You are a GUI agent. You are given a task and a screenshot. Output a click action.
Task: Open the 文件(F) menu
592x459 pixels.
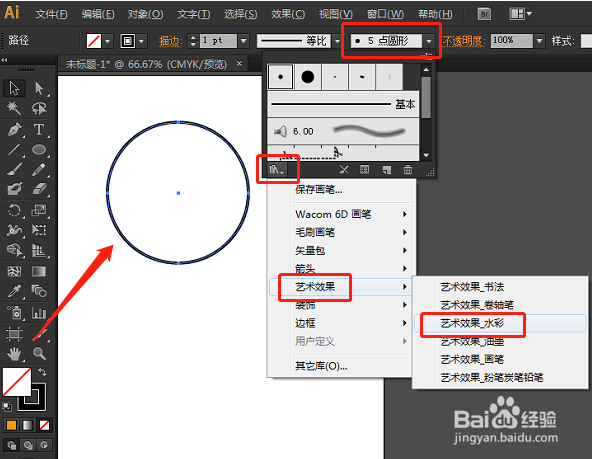51,14
